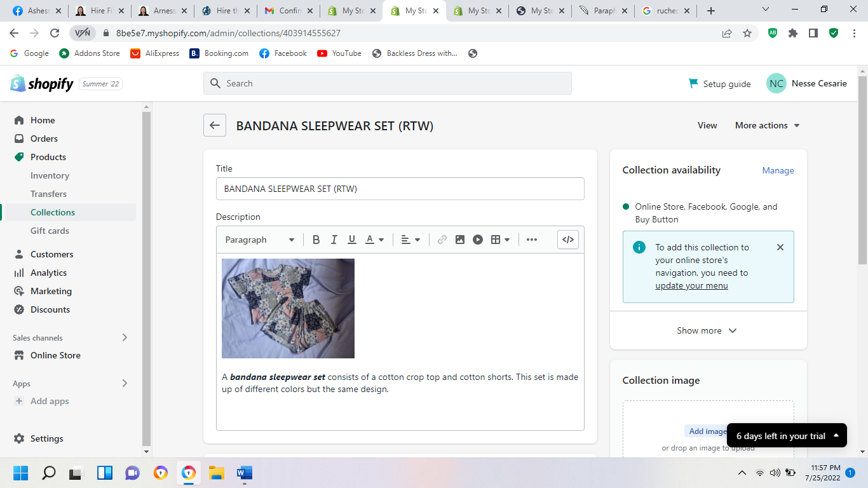This screenshot has width=868, height=488.
Task: Select Inventory under Products
Action: tap(50, 175)
